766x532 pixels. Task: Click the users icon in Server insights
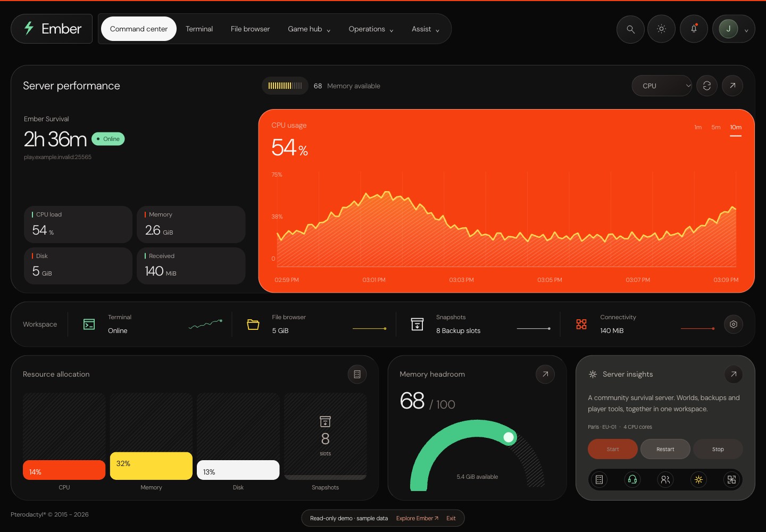click(665, 479)
